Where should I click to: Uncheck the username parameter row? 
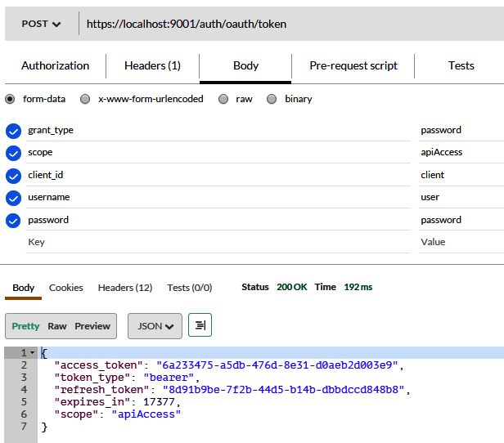13,198
